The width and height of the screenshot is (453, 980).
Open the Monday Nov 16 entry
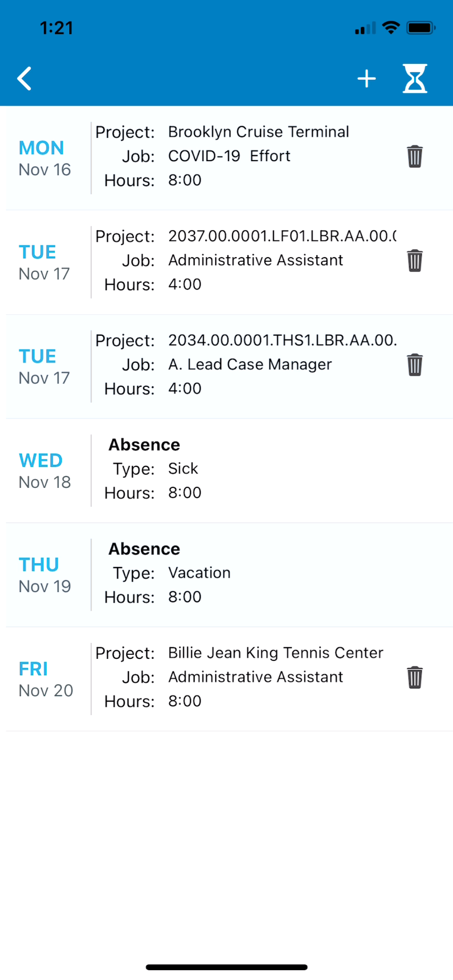point(226,158)
